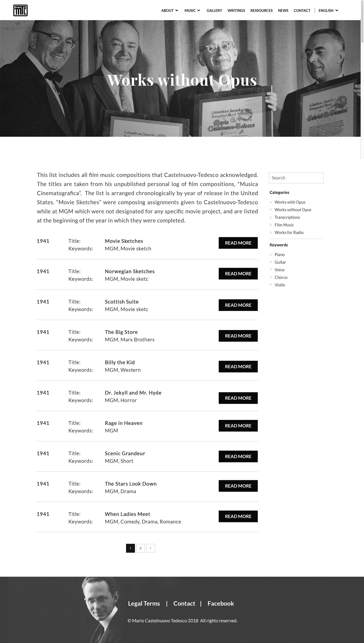Open the English language selector
The height and width of the screenshot is (643, 364).
328,11
